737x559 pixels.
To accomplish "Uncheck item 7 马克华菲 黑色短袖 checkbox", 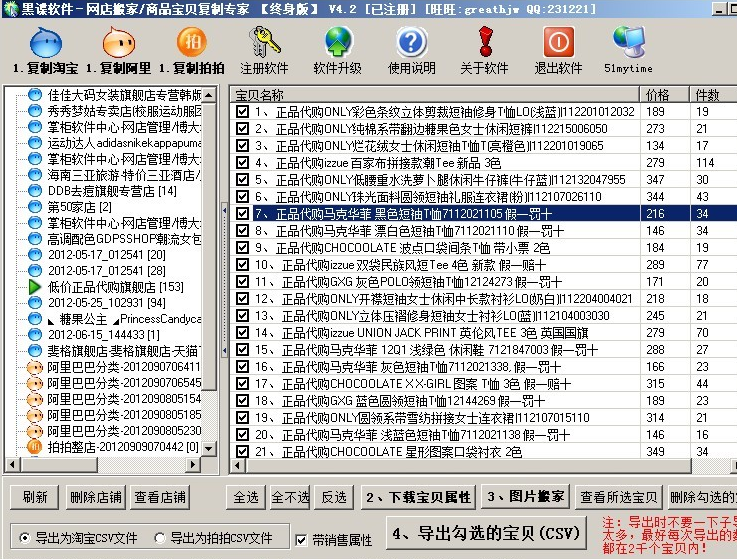I will tap(243, 214).
